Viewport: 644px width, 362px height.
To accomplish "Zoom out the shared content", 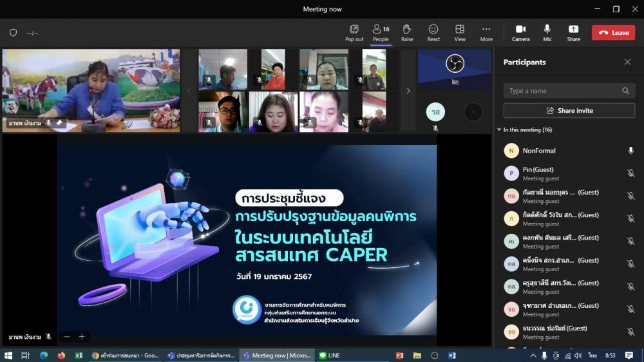I will (x=67, y=336).
